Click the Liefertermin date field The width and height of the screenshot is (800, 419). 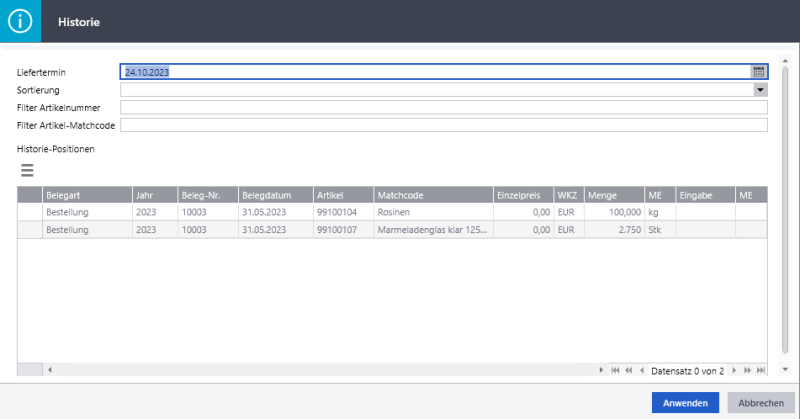click(436, 72)
